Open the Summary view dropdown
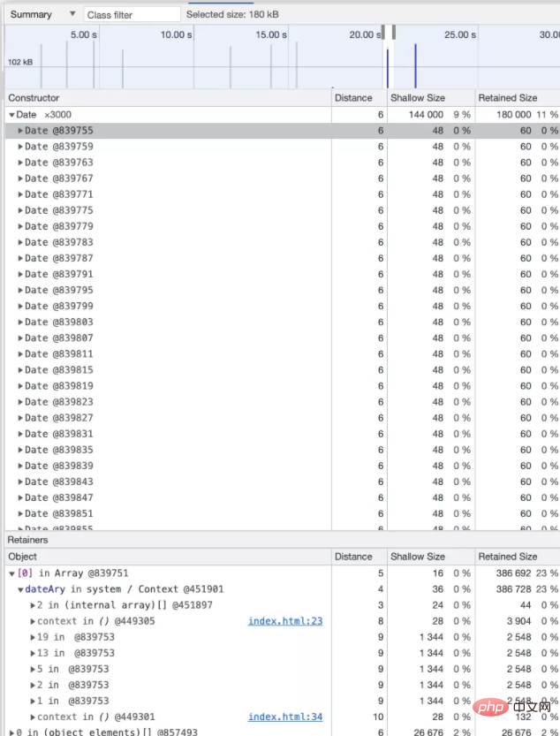The width and height of the screenshot is (560, 736). coord(42,14)
